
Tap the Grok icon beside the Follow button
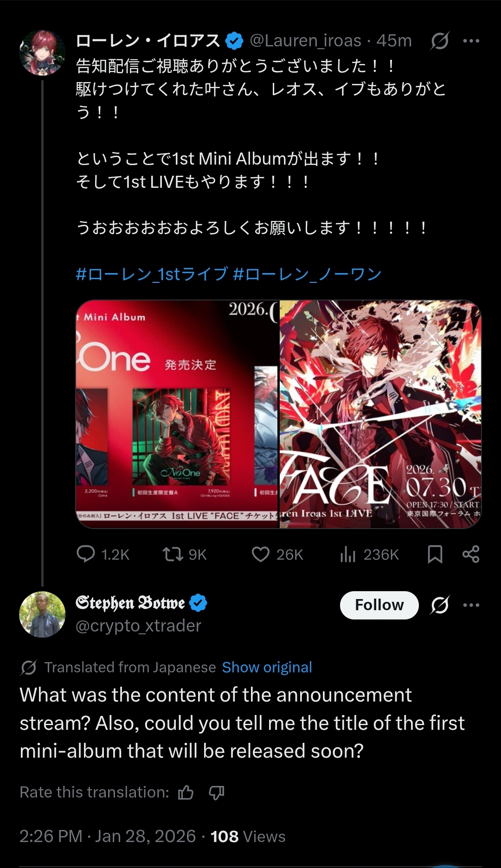tap(439, 605)
